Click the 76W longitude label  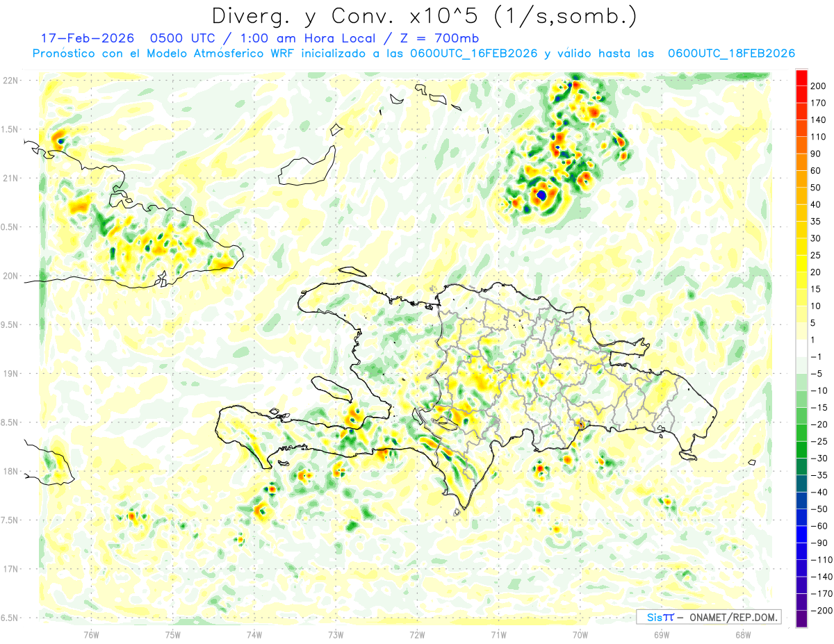pyautogui.click(x=91, y=634)
